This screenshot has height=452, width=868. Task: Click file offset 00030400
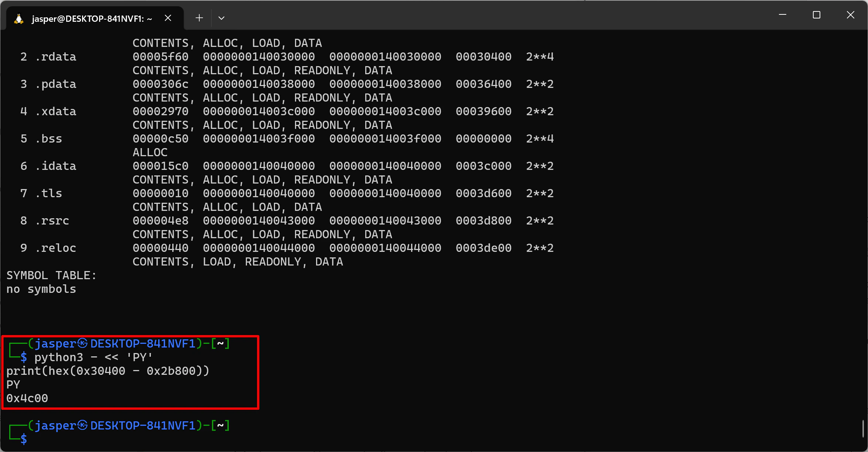pos(484,57)
